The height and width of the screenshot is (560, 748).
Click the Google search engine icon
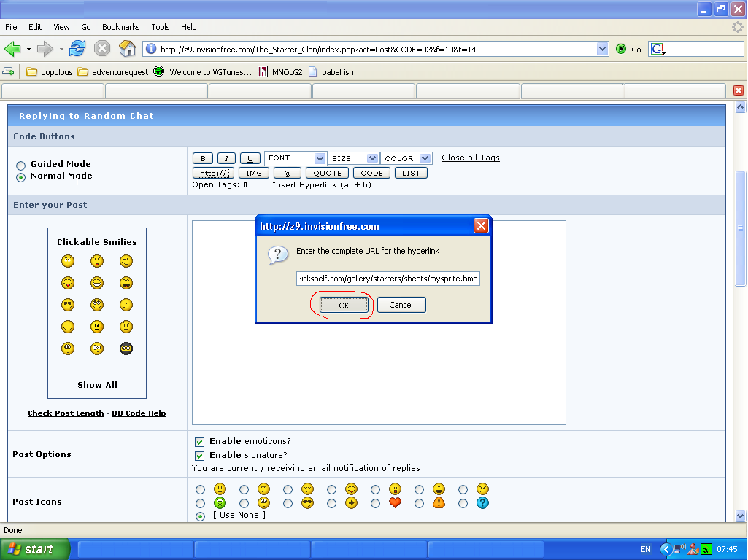pos(658,49)
